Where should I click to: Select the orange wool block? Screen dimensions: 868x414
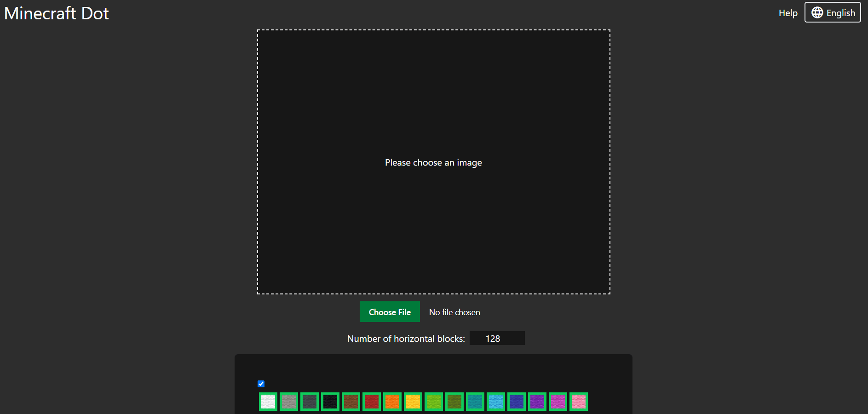(x=392, y=402)
